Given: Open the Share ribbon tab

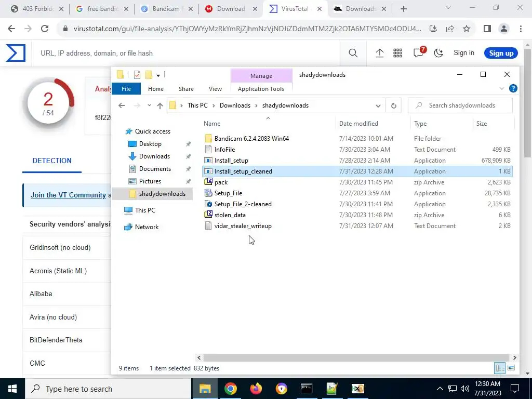Looking at the screenshot, I should 186,89.
